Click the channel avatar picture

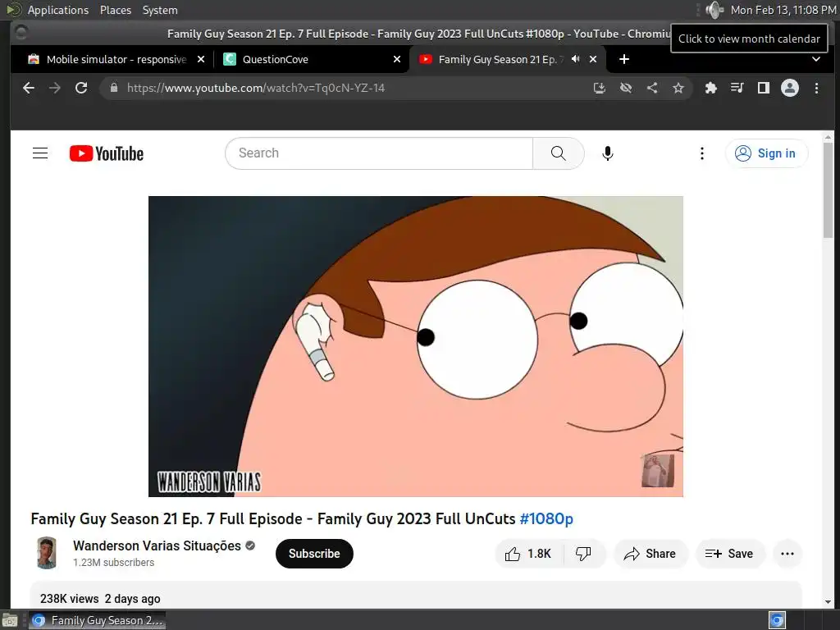[x=47, y=553]
